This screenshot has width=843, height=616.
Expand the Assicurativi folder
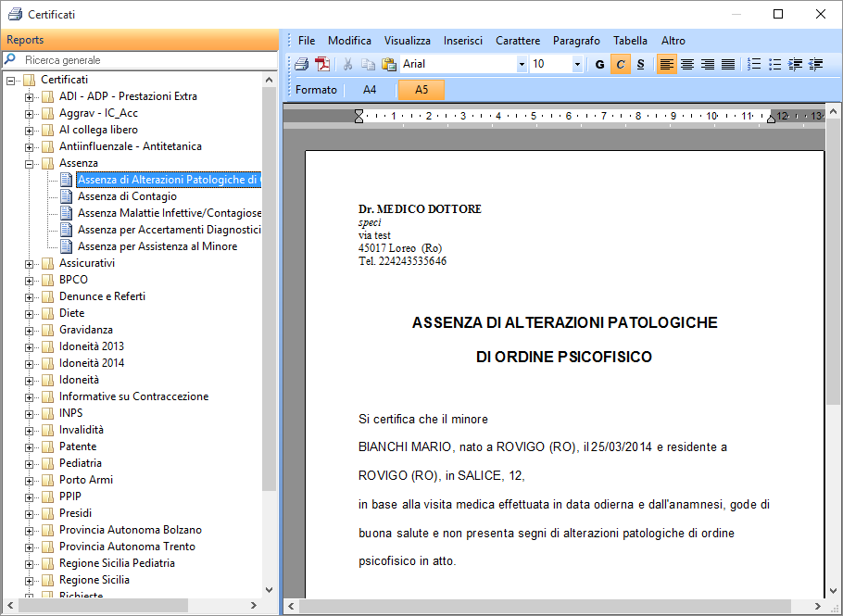(x=29, y=264)
